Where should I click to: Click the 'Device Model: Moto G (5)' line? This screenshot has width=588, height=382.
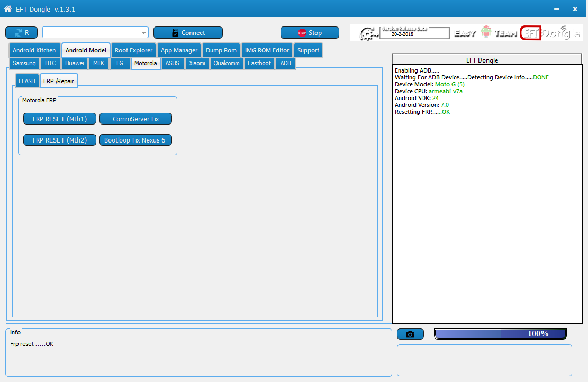(430, 84)
